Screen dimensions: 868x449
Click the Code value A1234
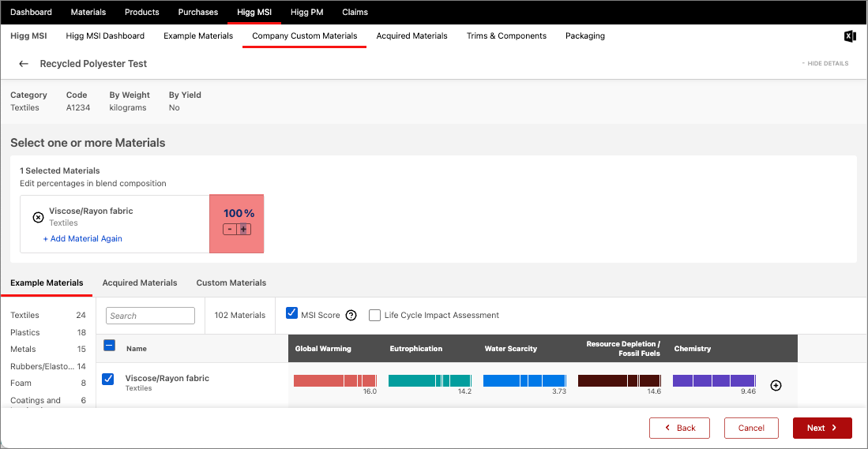pos(78,108)
